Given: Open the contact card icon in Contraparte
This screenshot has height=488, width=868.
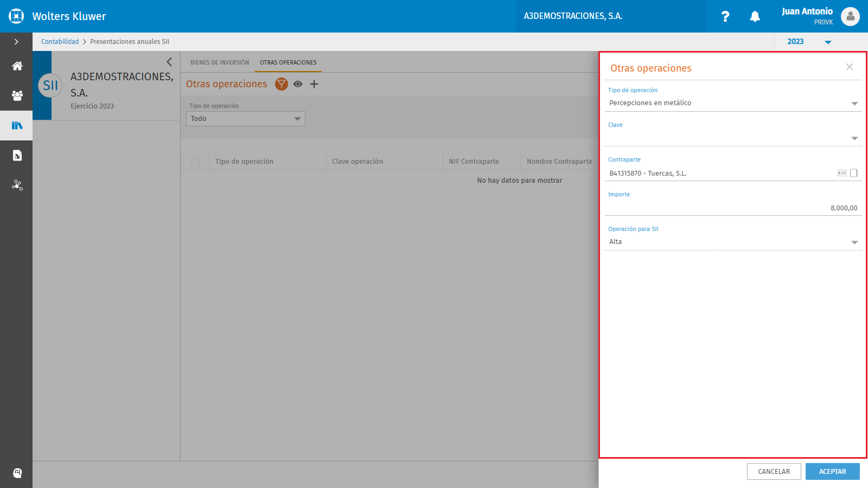Looking at the screenshot, I should click(842, 173).
